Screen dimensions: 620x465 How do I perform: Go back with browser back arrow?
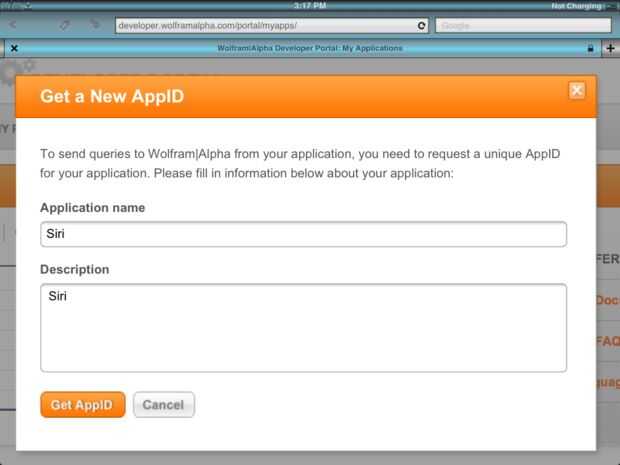(x=13, y=25)
